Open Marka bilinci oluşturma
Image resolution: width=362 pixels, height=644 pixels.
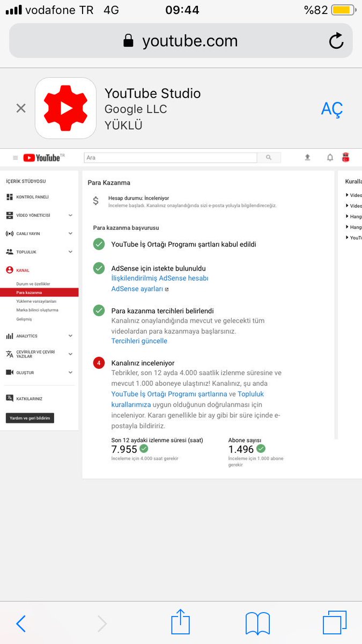[x=37, y=310]
